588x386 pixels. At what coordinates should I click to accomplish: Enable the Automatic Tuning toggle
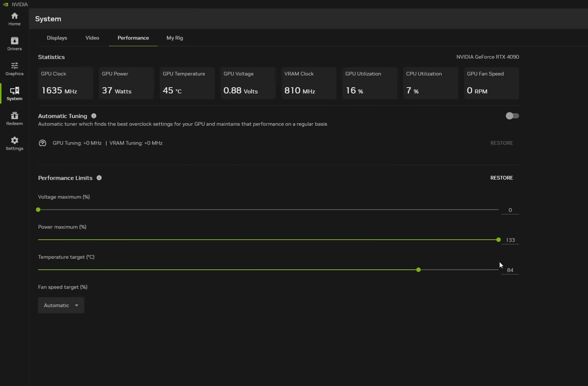512,116
